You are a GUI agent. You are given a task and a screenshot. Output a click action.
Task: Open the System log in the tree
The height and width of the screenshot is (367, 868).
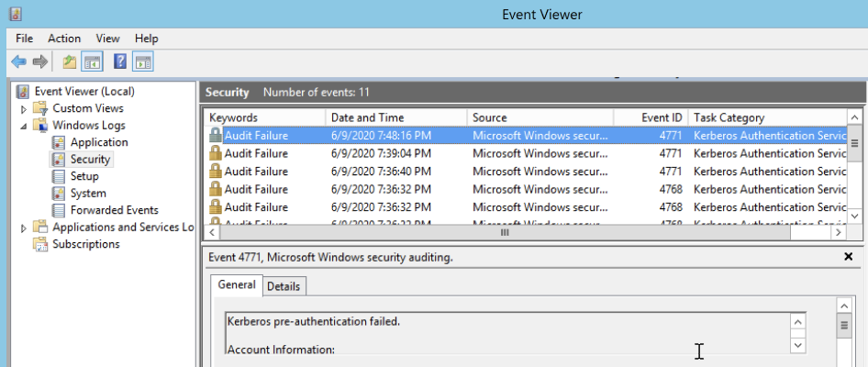pos(88,194)
